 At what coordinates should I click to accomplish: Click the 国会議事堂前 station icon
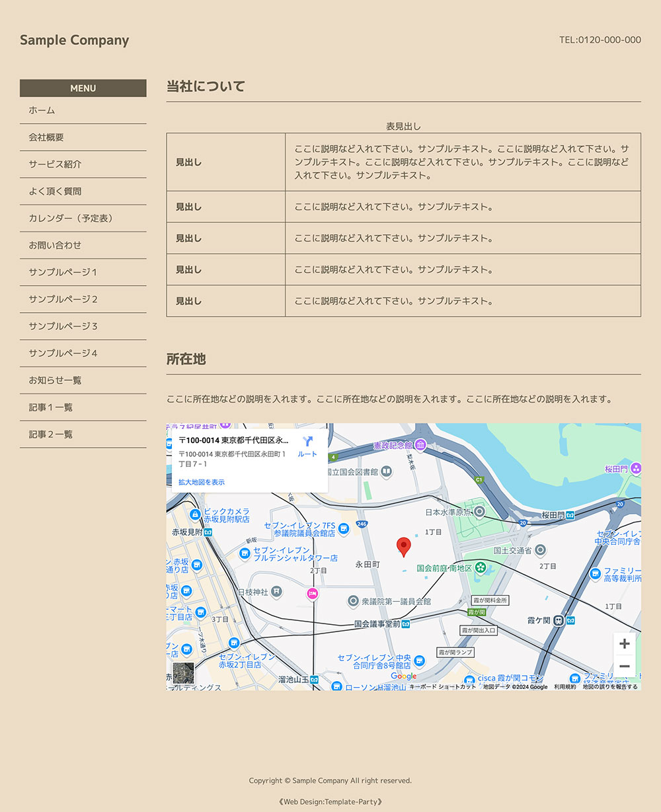tap(406, 624)
